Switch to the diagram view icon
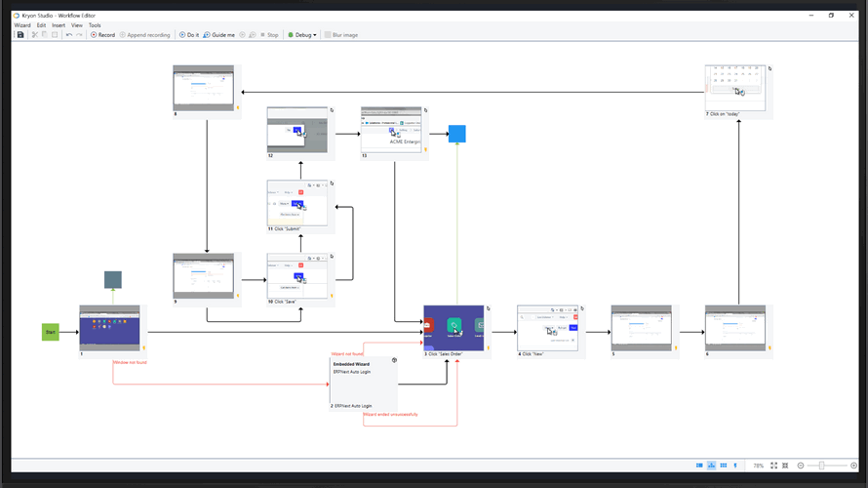This screenshot has height=488, width=868. pos(711,466)
